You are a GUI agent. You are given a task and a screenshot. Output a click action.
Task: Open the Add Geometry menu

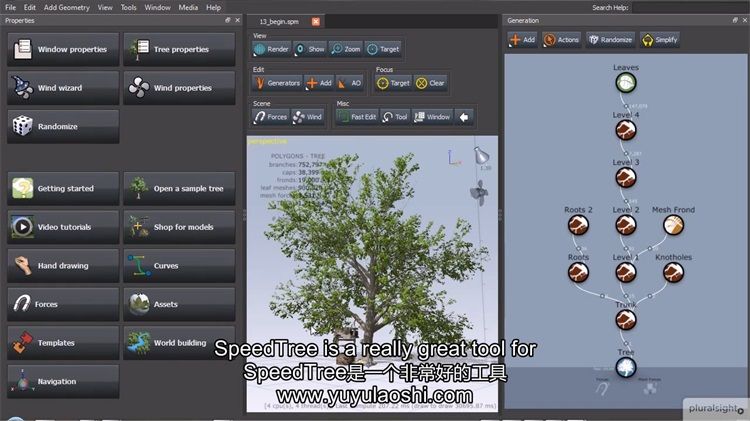click(66, 8)
